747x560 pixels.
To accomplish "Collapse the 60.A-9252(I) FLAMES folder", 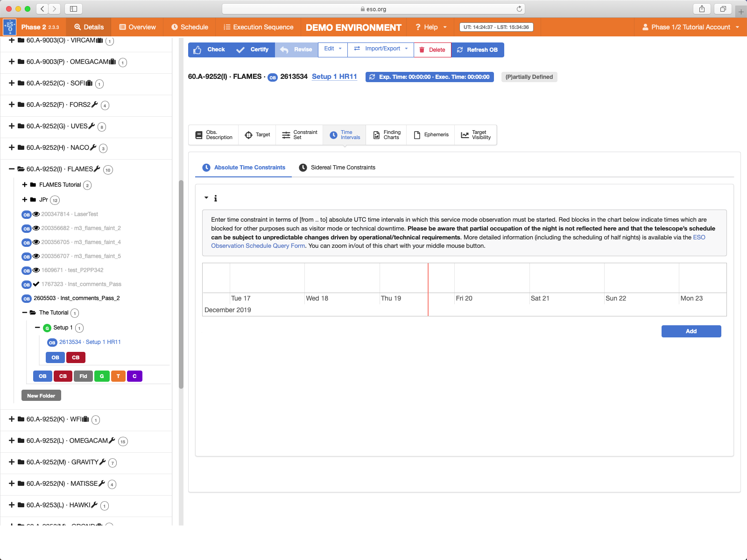I will coord(12,169).
